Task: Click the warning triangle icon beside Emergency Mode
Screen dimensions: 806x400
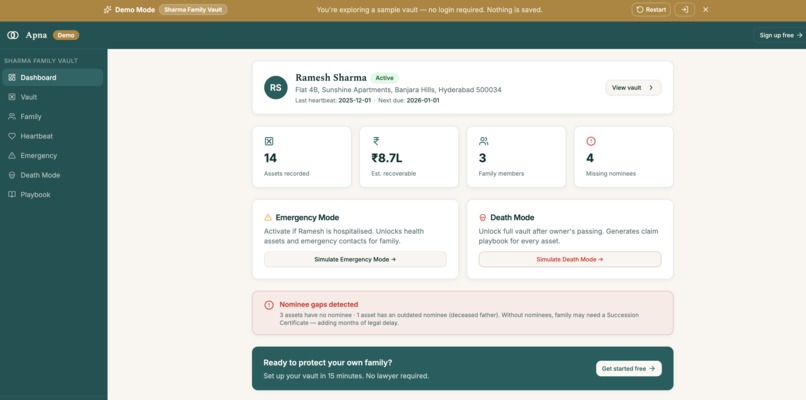Action: click(x=268, y=217)
